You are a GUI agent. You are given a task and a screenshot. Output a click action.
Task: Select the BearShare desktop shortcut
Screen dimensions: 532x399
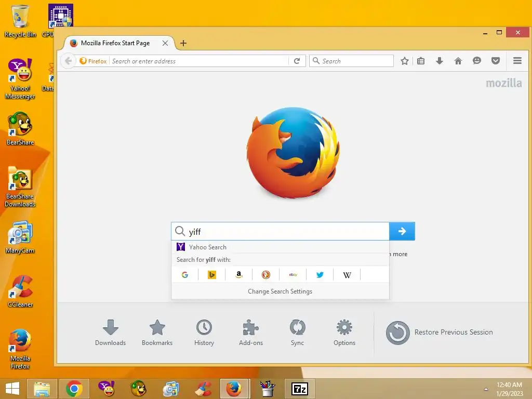pos(20,129)
